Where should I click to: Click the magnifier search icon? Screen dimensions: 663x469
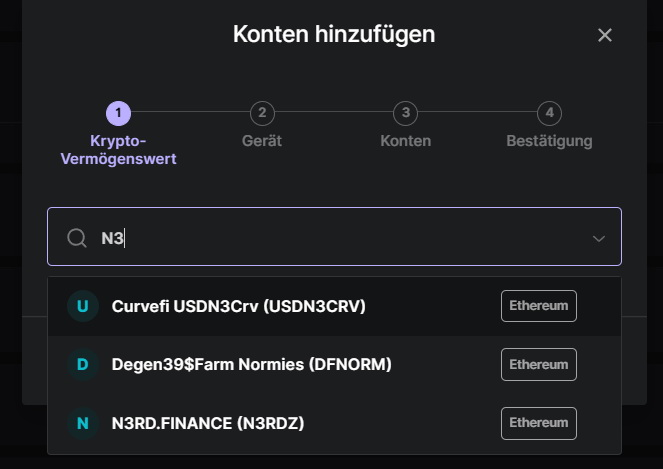(x=77, y=238)
